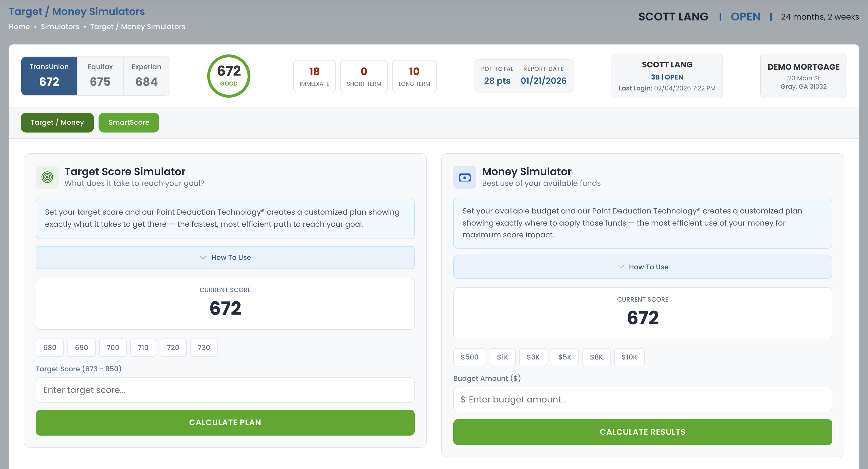This screenshot has height=469, width=868.
Task: Select the Target / Money view
Action: click(57, 122)
